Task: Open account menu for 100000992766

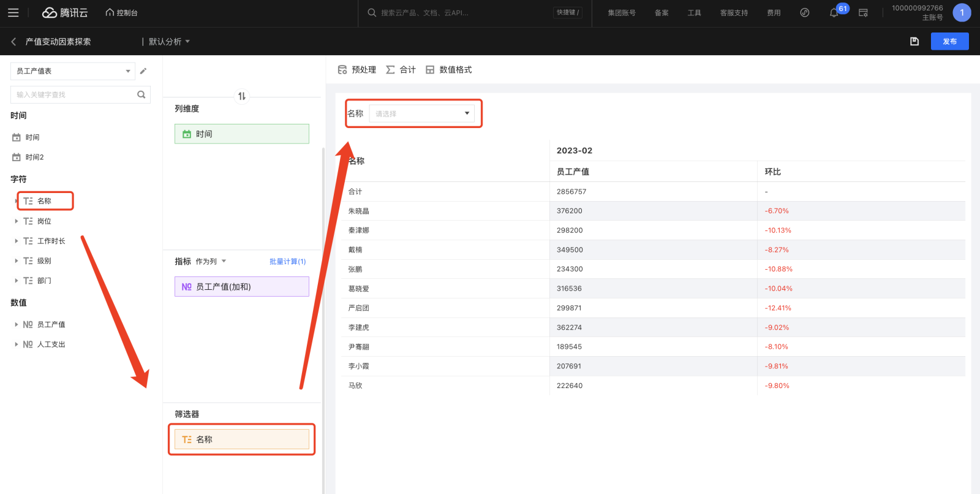Action: (x=917, y=12)
